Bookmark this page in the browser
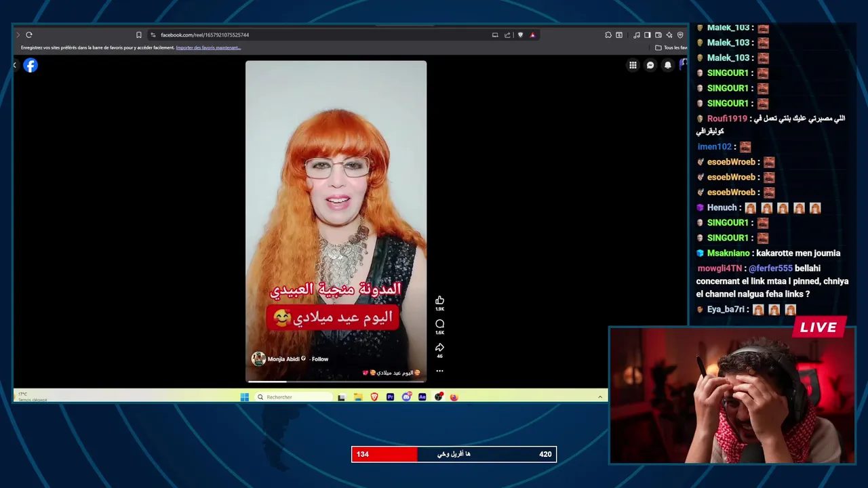868x488 pixels. pyautogui.click(x=139, y=35)
